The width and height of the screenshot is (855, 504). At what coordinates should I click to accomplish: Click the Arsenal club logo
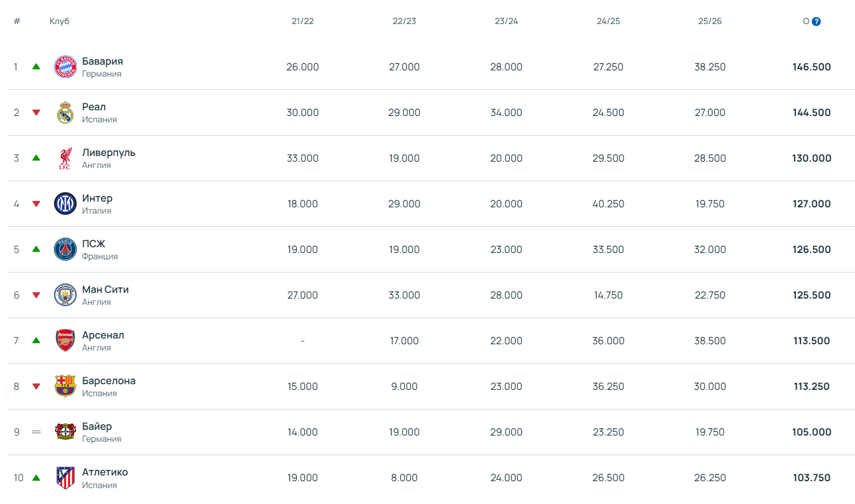pos(65,341)
